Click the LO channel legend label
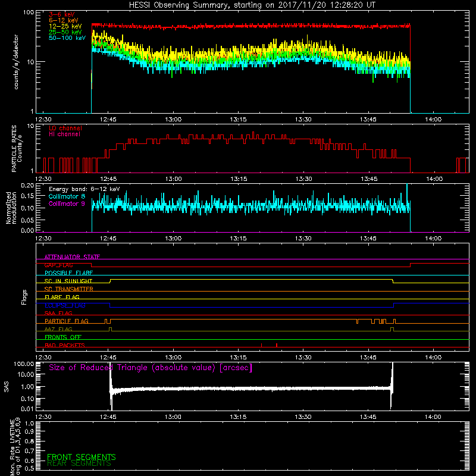Image resolution: width=476 pixels, height=476 pixels. click(x=65, y=128)
